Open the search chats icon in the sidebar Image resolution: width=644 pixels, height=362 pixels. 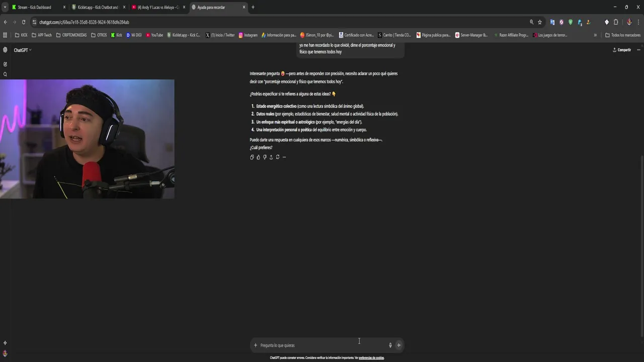tap(5, 74)
